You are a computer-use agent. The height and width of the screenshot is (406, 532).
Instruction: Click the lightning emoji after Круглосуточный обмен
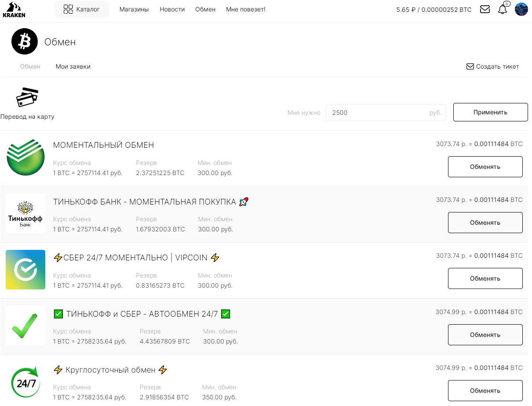pos(163,370)
